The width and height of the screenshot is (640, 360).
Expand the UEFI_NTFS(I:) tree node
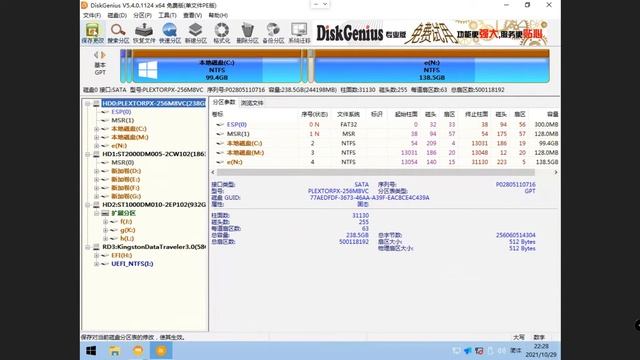point(96,264)
